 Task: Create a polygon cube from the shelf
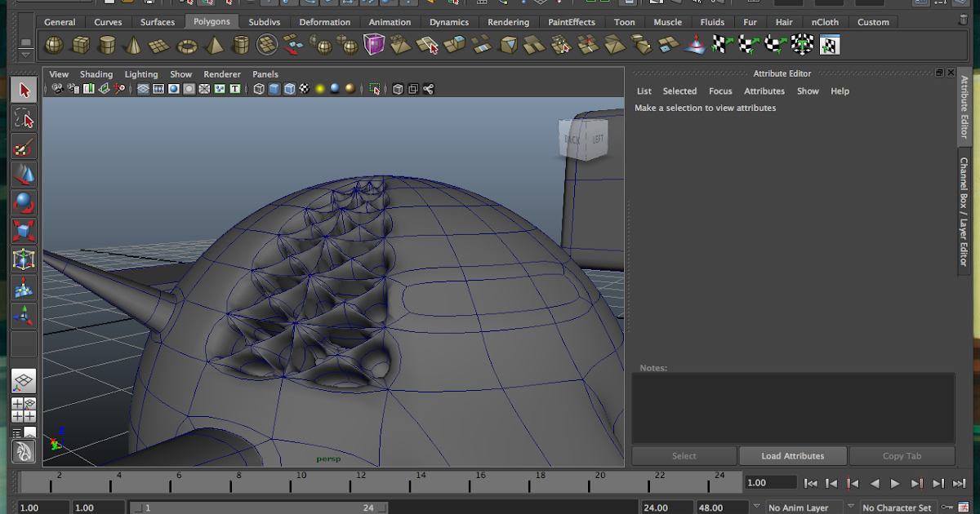click(x=80, y=45)
